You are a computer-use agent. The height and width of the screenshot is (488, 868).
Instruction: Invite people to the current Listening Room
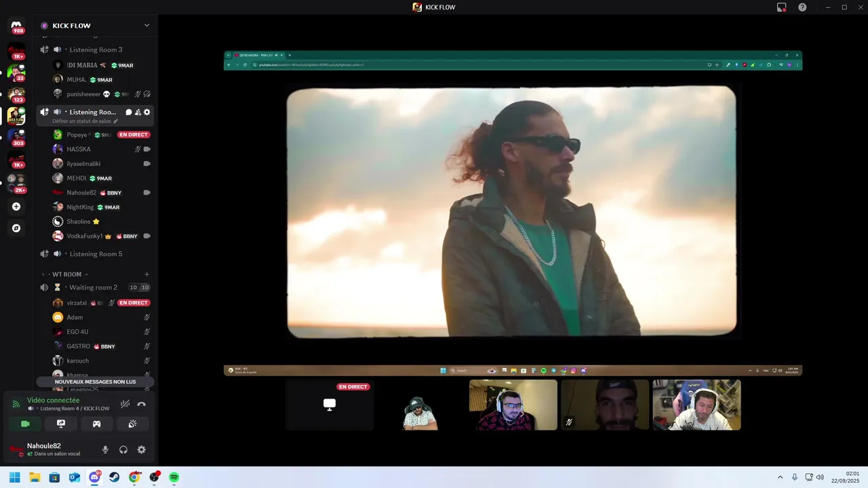click(x=138, y=112)
